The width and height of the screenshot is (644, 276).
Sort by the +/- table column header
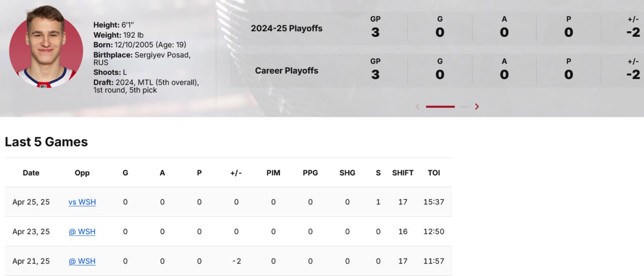236,173
